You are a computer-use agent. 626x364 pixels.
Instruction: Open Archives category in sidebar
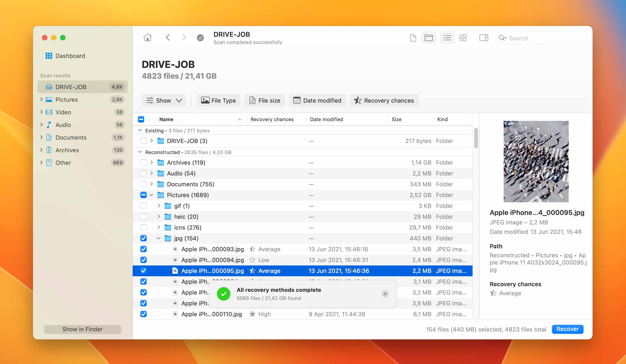[82, 150]
